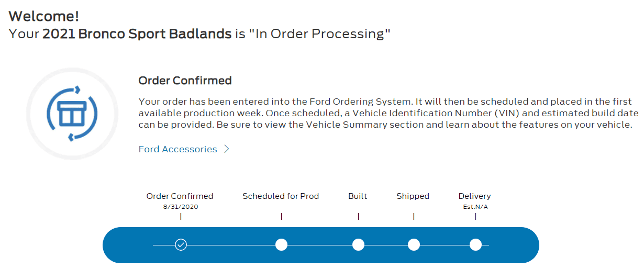Click the Order Confirmed timeline label
Image resolution: width=644 pixels, height=269 pixels.
pos(180,196)
